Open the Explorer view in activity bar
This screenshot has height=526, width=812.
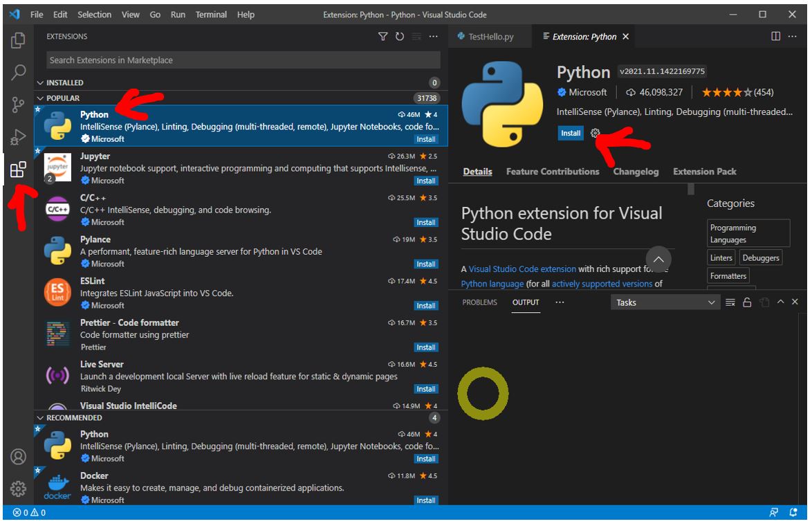point(18,40)
